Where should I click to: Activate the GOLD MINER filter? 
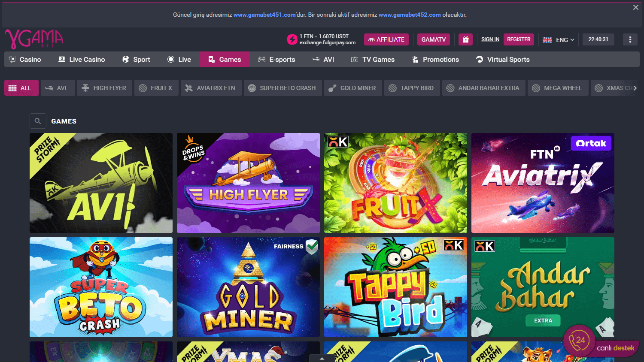pos(353,87)
